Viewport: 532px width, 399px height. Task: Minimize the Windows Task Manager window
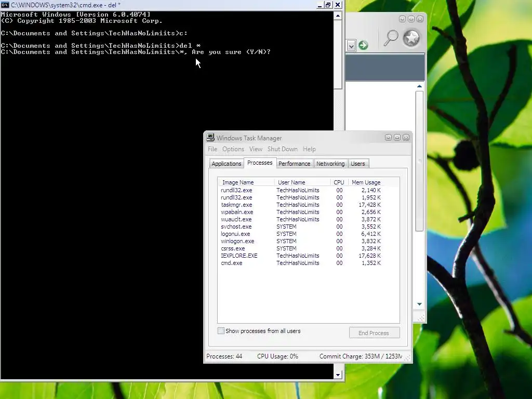tap(388, 137)
